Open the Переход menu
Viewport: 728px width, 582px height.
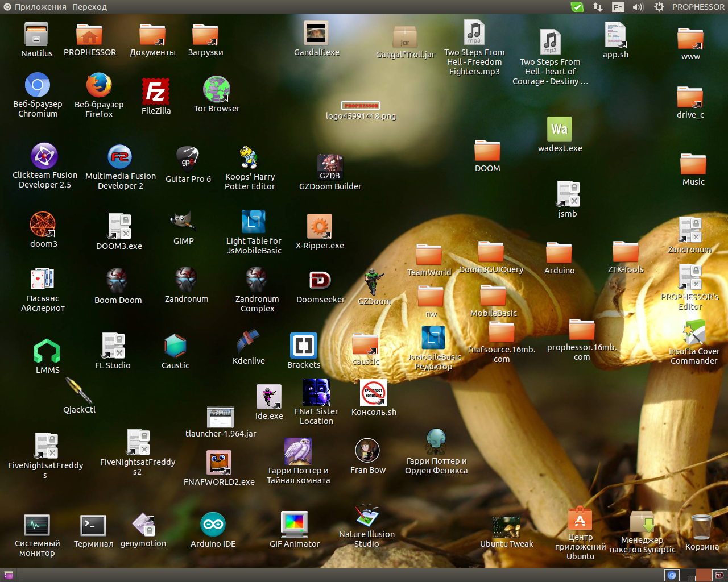[89, 7]
